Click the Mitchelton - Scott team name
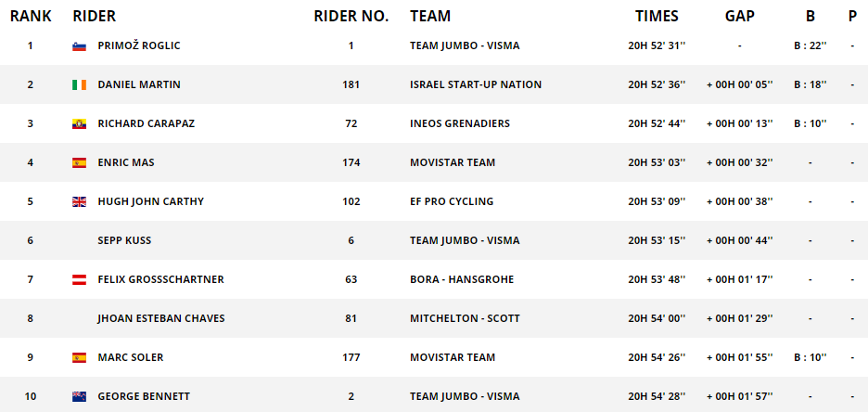868x412 pixels. pyautogui.click(x=465, y=318)
